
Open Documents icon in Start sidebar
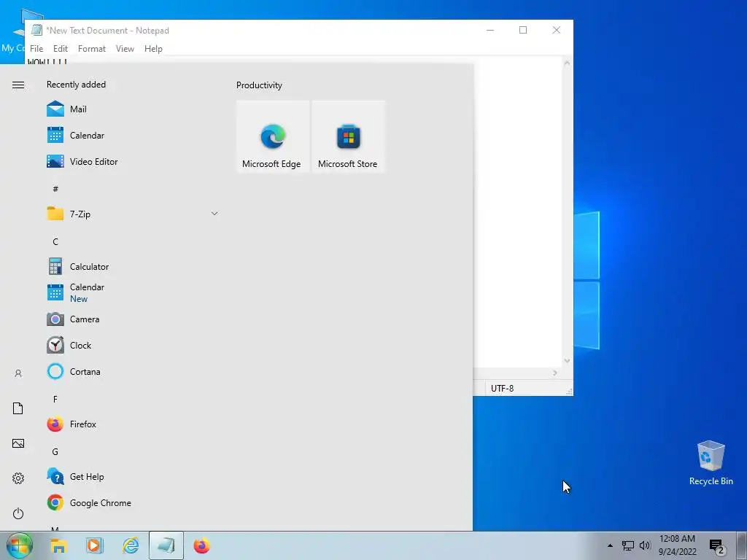[x=18, y=408]
